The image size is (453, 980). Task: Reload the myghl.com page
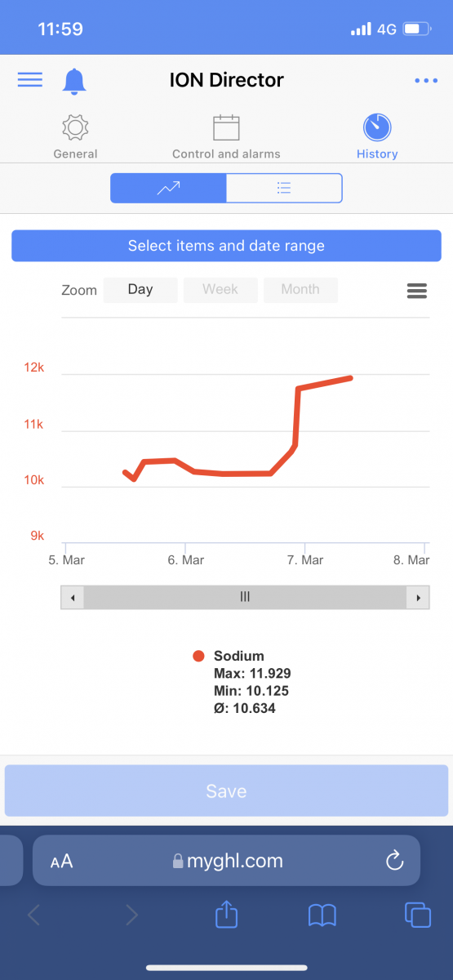click(x=394, y=860)
